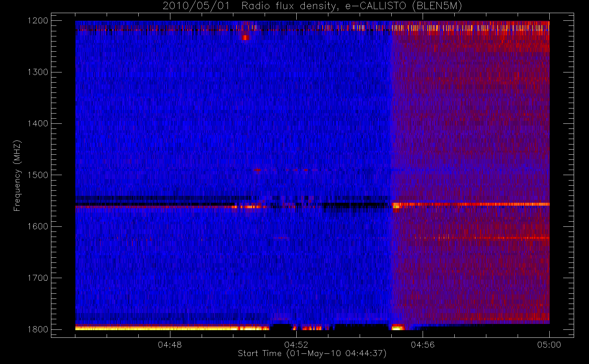Click the 1800 frequency tick label
Viewport: 589px width, 364px height.
pos(38,329)
